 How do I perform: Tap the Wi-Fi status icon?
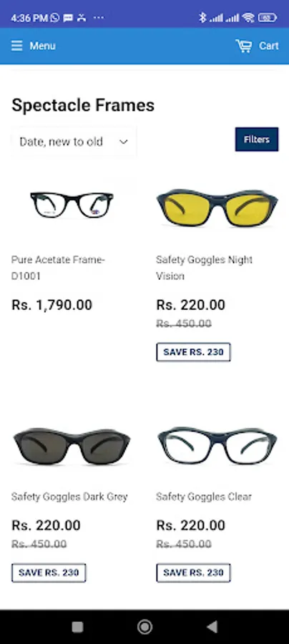tap(248, 17)
